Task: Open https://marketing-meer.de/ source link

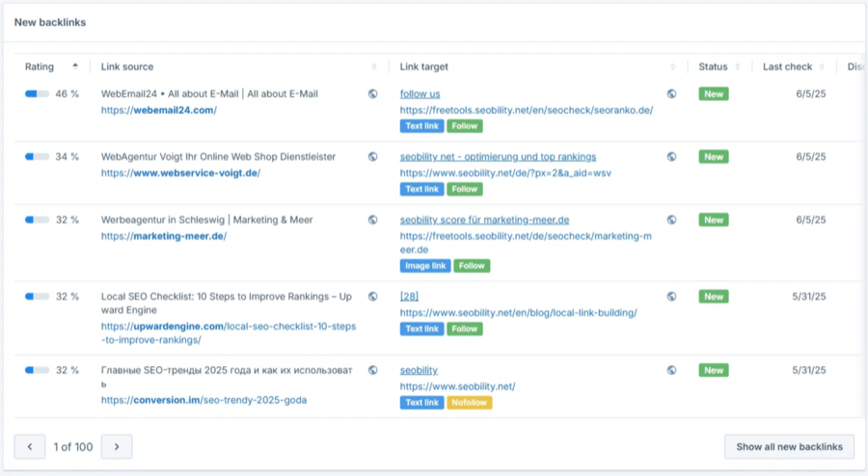Action: 164,236
